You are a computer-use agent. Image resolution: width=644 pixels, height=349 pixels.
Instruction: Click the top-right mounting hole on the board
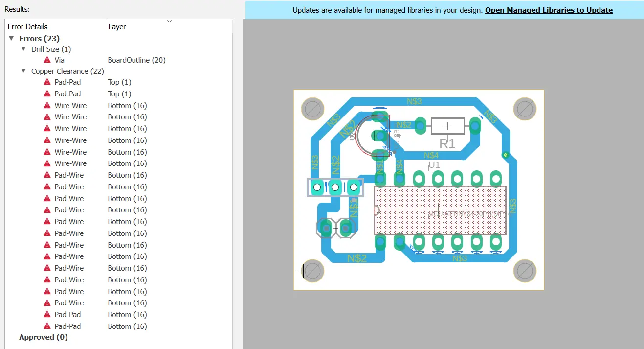tap(525, 109)
